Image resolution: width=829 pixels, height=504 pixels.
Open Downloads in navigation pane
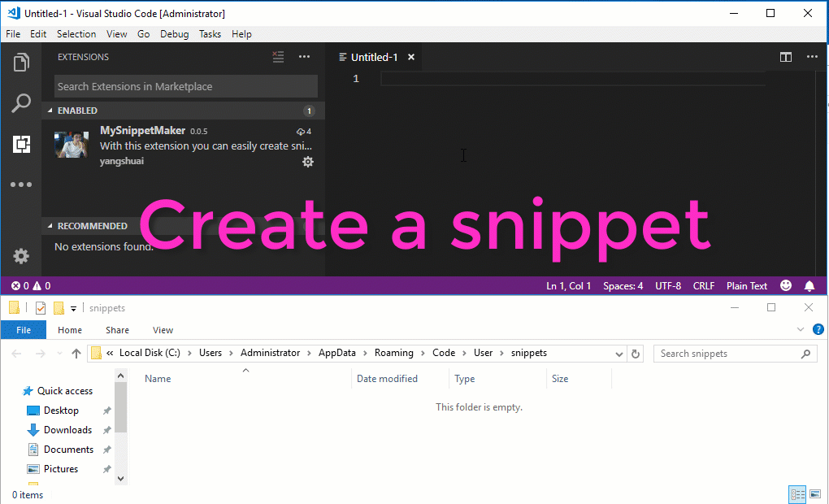pos(67,430)
